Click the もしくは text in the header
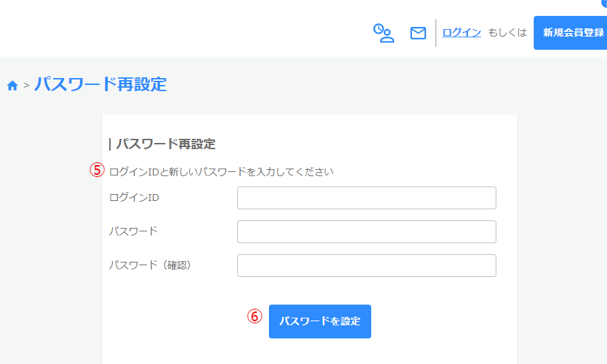This screenshot has width=607, height=364. [507, 32]
